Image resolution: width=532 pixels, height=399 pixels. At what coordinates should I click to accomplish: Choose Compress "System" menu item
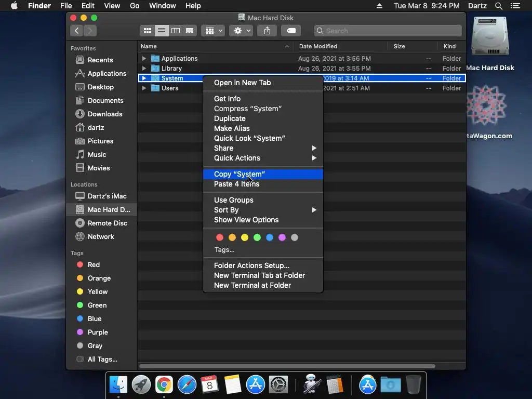[263, 109]
